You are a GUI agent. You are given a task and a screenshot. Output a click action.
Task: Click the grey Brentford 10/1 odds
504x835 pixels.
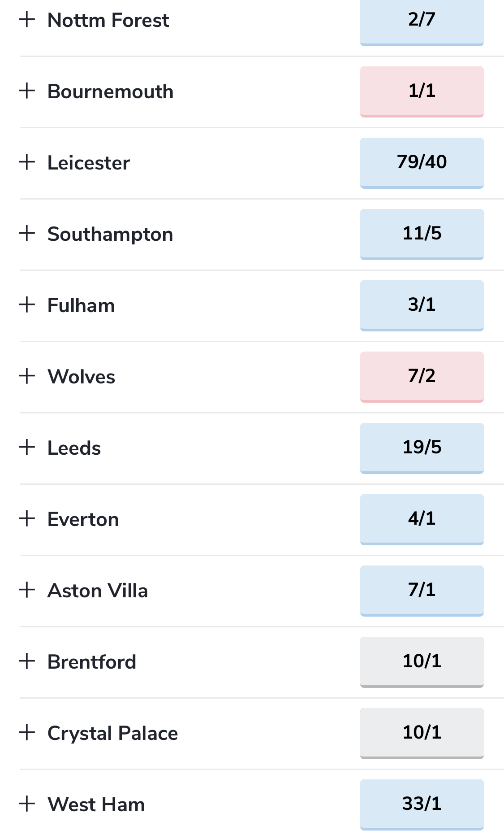pos(422,662)
